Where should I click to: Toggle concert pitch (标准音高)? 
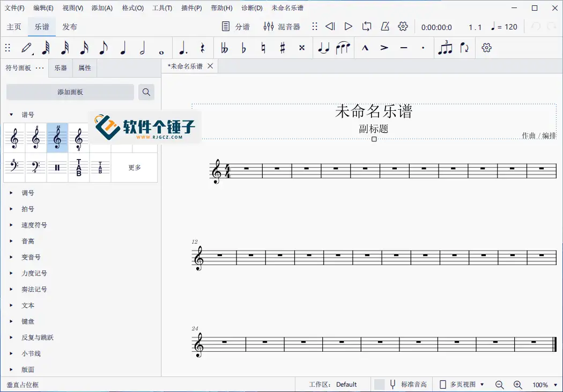(408, 385)
